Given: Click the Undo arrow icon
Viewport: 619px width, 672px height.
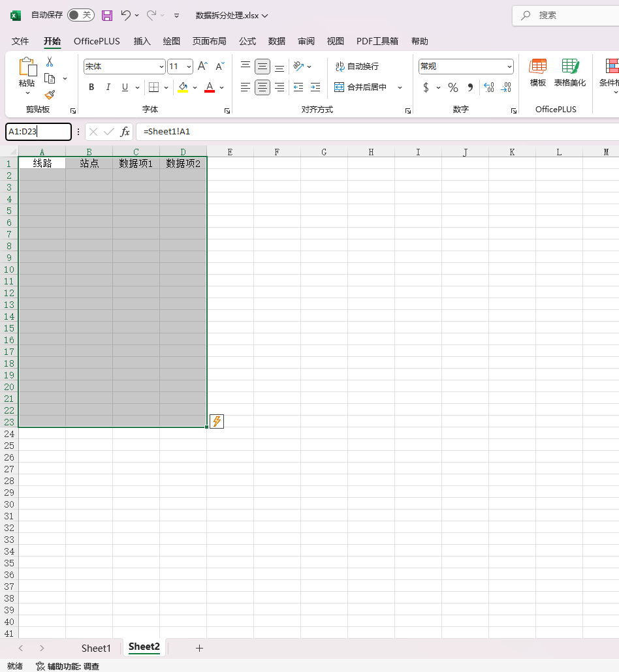Looking at the screenshot, I should tap(125, 16).
